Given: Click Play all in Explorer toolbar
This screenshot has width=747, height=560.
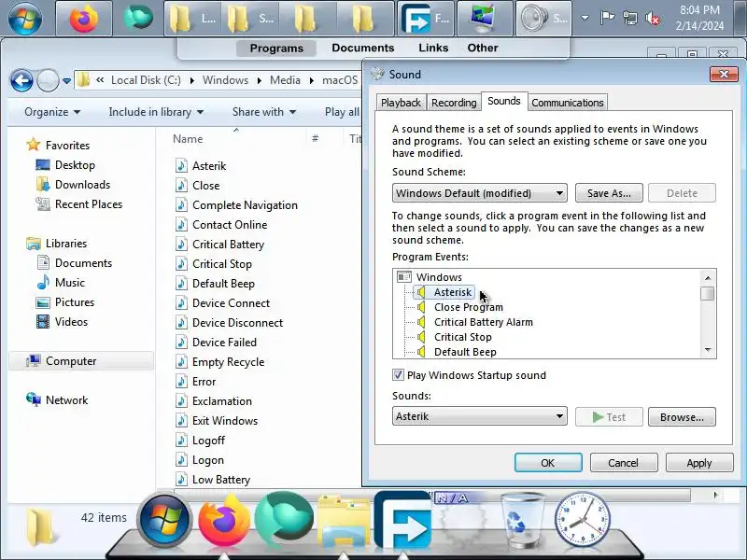Looking at the screenshot, I should point(342,112).
